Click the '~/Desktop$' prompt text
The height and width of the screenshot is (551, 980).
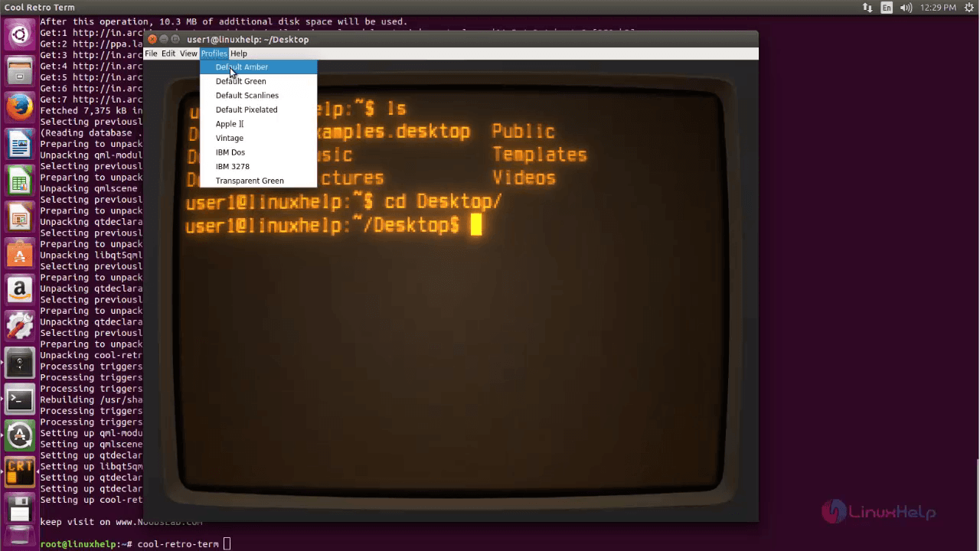(x=405, y=225)
